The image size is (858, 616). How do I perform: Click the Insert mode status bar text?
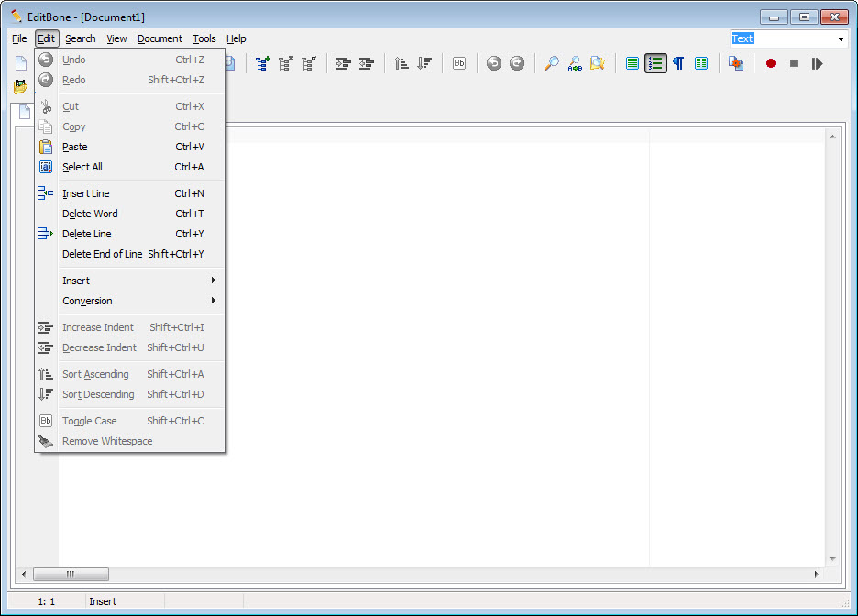[x=103, y=601]
